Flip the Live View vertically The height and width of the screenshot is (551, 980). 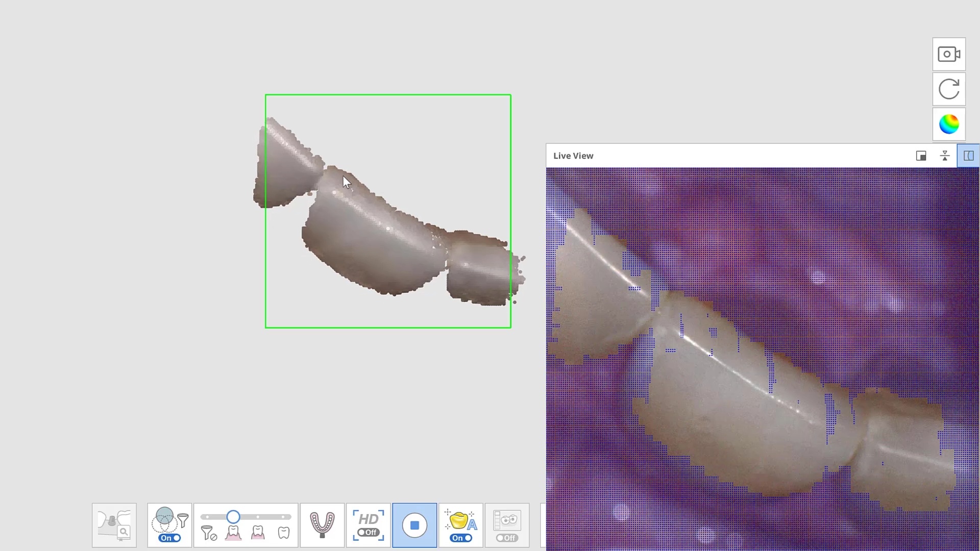tap(944, 156)
